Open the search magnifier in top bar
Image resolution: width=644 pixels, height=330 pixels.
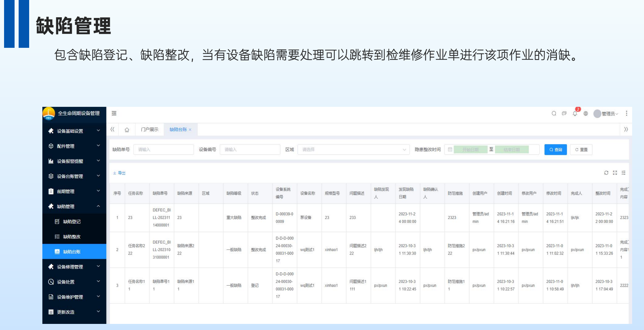(554, 114)
